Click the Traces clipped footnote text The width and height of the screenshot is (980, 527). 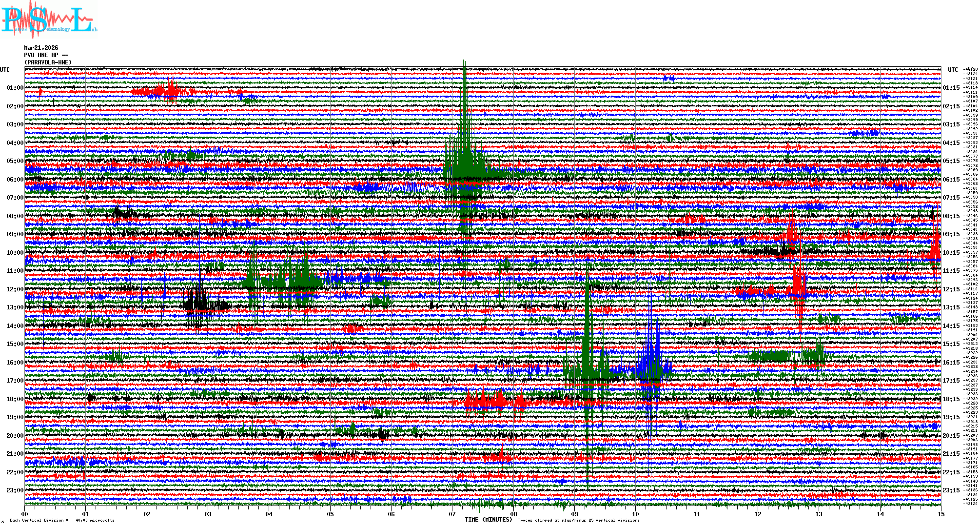point(578,520)
